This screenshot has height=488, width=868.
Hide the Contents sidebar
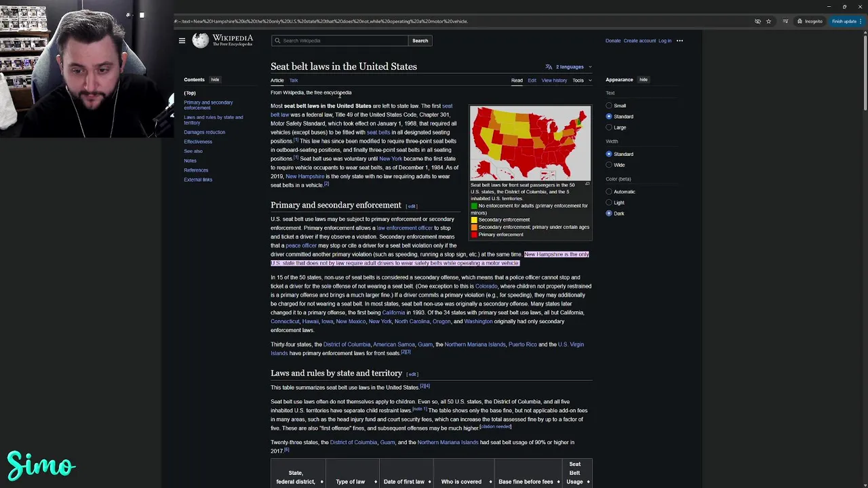click(215, 80)
